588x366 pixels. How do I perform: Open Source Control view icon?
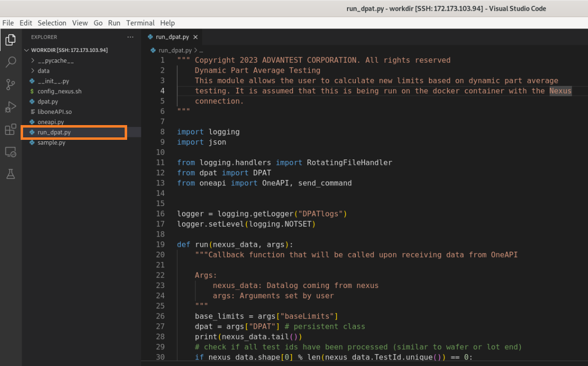(x=10, y=84)
